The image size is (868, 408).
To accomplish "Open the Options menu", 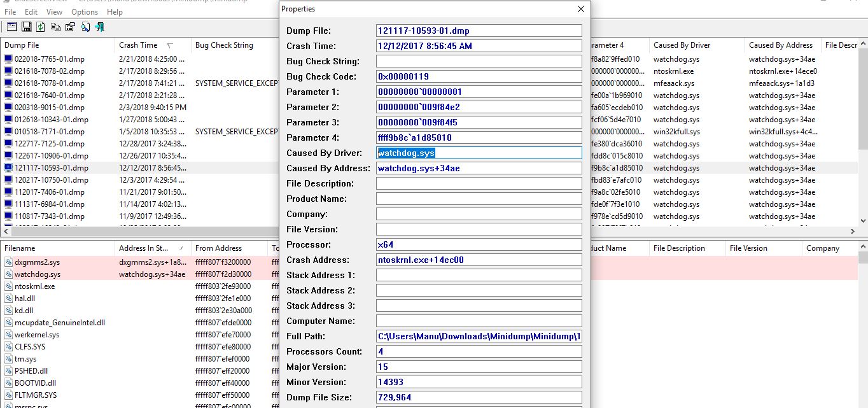I will (85, 12).
